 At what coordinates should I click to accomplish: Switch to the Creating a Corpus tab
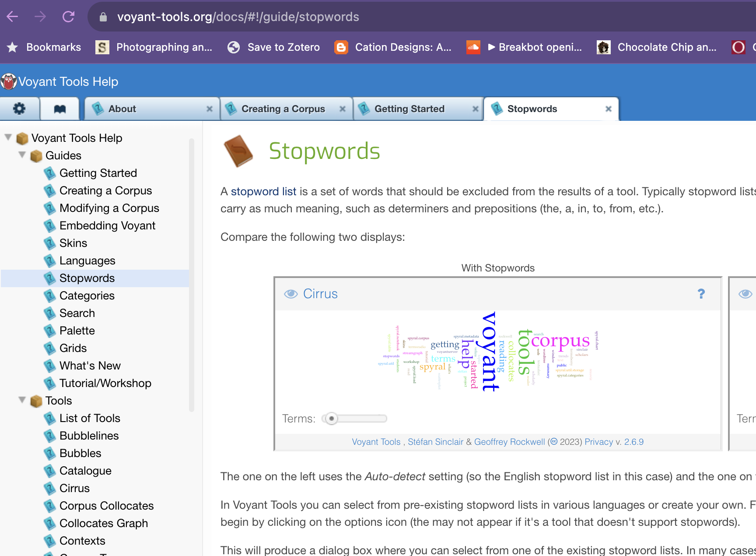(x=286, y=109)
